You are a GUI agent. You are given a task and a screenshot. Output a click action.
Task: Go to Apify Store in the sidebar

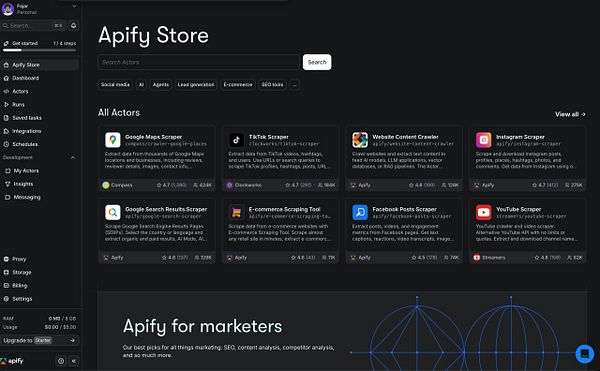point(40,65)
